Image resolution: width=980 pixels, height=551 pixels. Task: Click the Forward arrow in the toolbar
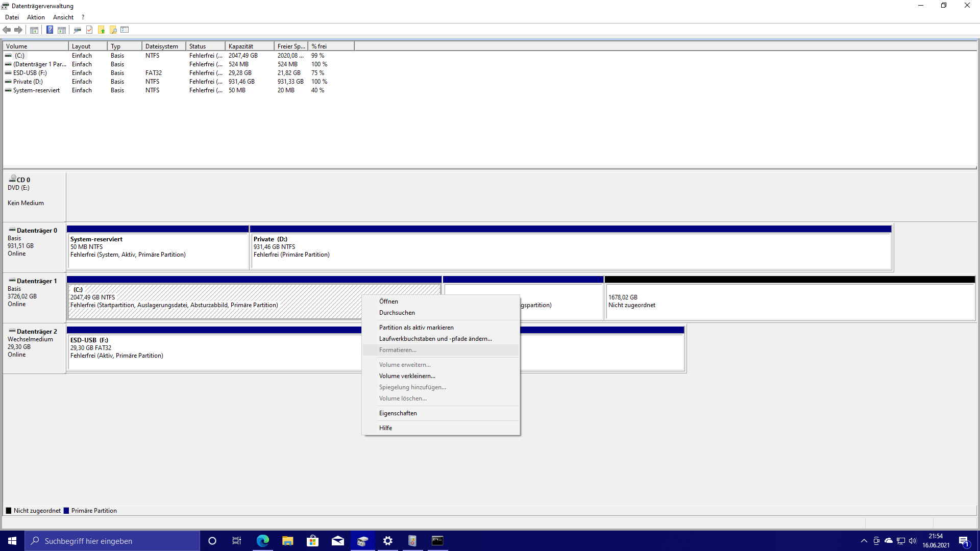(18, 30)
